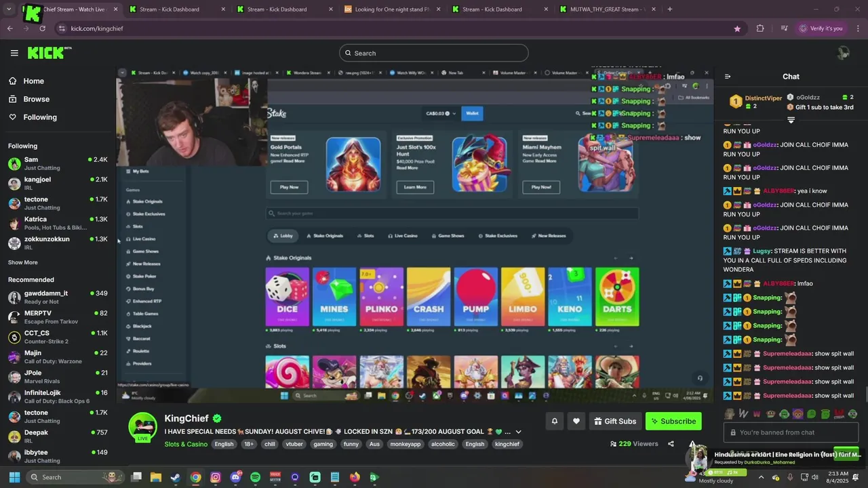Click the Kick search field

tap(434, 53)
